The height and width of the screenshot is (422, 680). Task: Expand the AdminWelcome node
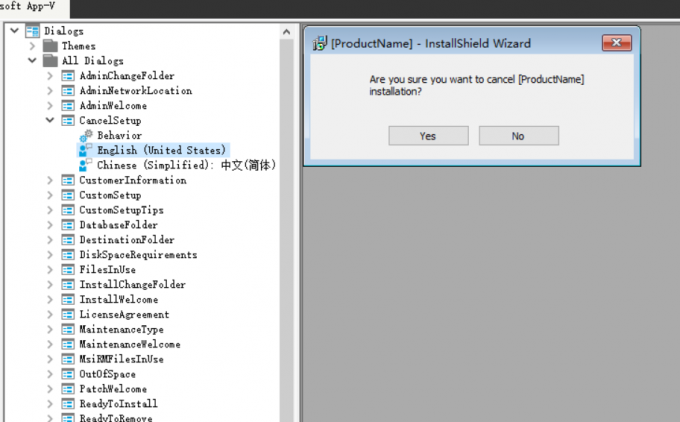(x=50, y=105)
